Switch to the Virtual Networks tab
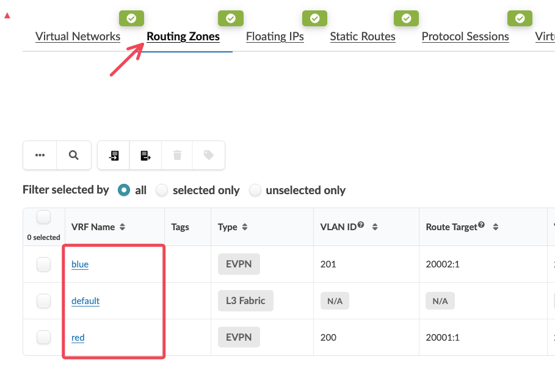555x392 pixels. [78, 36]
